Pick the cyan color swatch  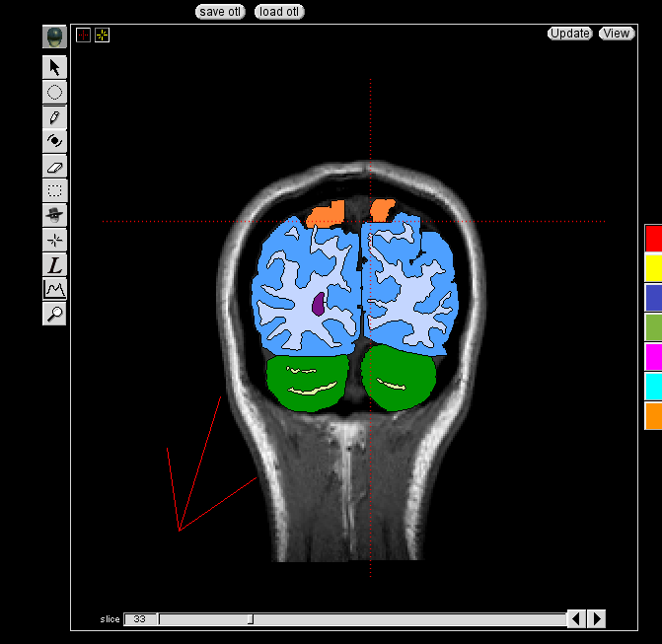(653, 386)
